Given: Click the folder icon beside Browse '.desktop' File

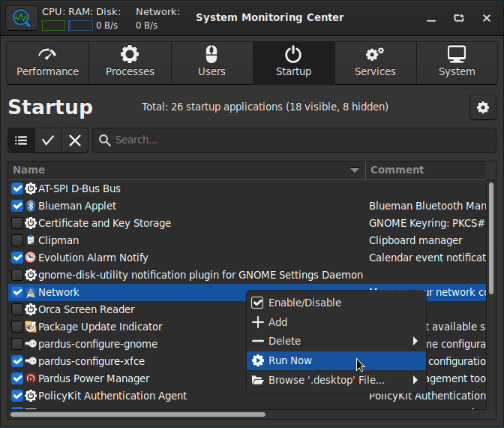Looking at the screenshot, I should 258,380.
